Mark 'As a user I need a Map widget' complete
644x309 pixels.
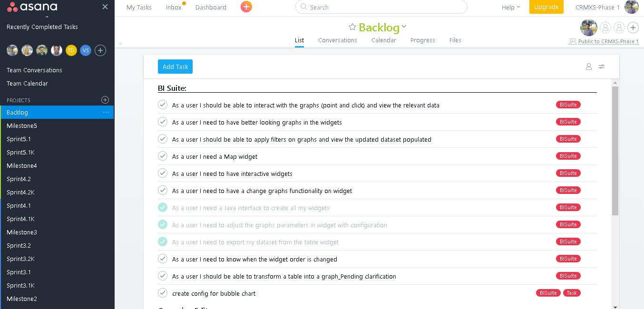coord(162,156)
